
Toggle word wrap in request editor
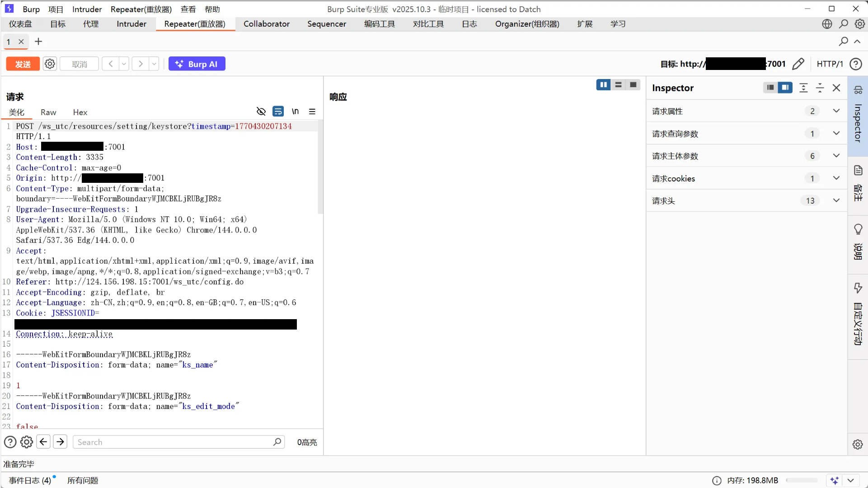coord(278,112)
